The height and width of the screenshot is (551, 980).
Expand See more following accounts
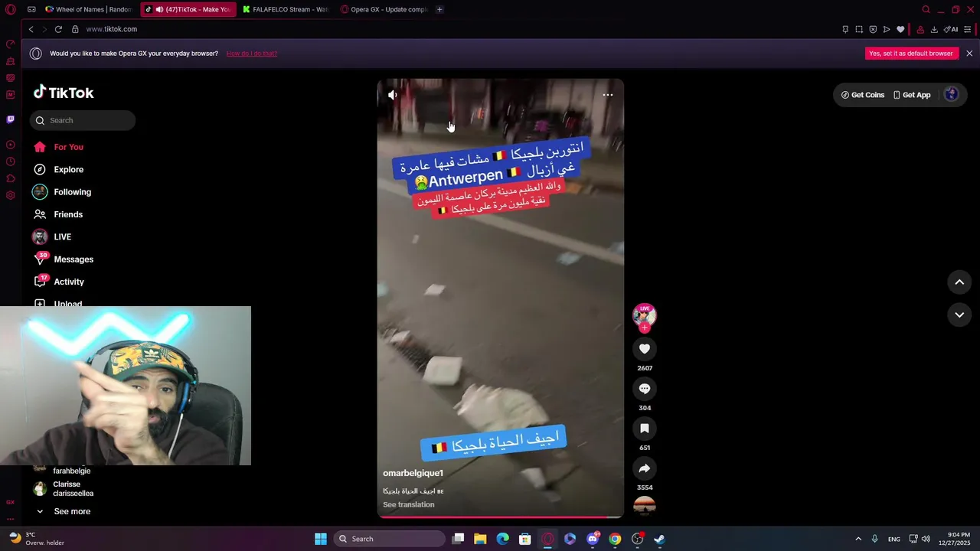coord(63,511)
